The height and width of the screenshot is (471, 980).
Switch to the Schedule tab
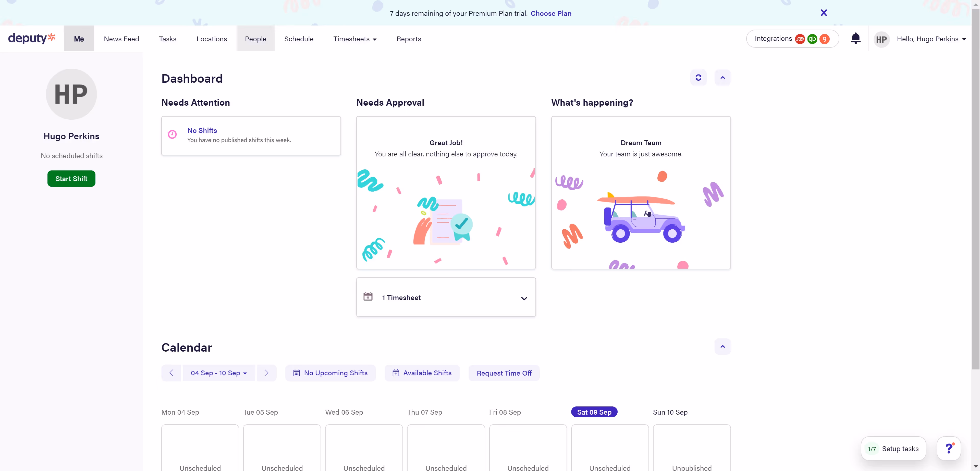coord(299,39)
